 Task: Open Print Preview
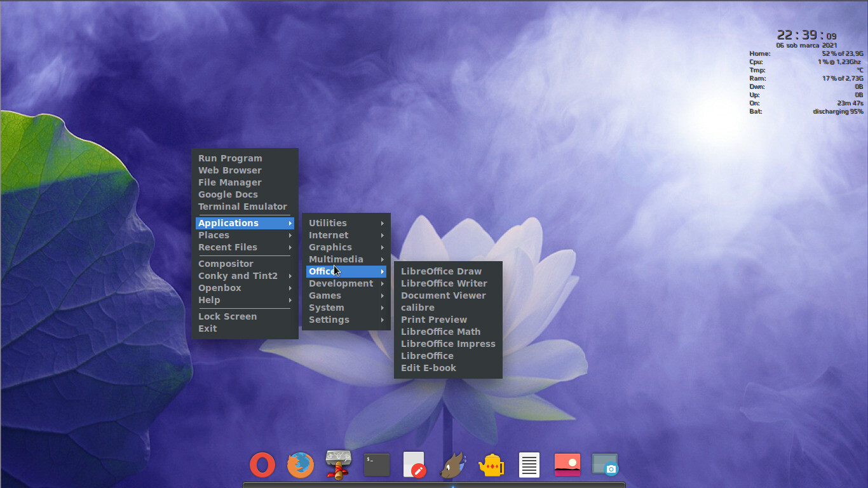pos(448,320)
